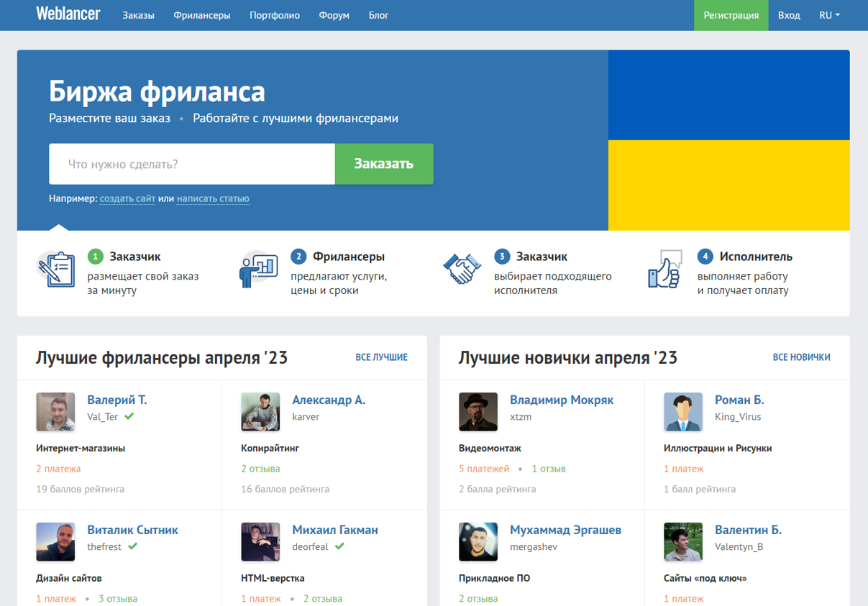This screenshot has width=868, height=606.
Task: Open the ВСЕ НОВИЧКИ link
Action: pyautogui.click(x=802, y=357)
